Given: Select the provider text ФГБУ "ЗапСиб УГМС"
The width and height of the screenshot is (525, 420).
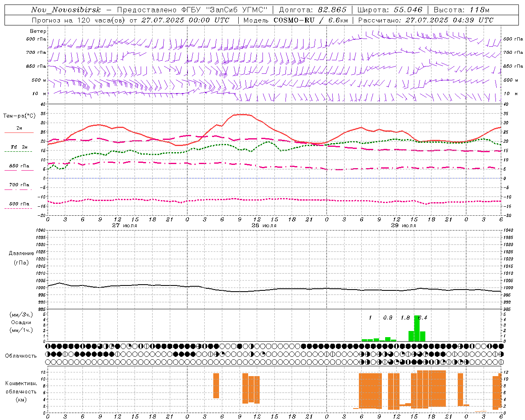Looking at the screenshot, I should tap(224, 10).
